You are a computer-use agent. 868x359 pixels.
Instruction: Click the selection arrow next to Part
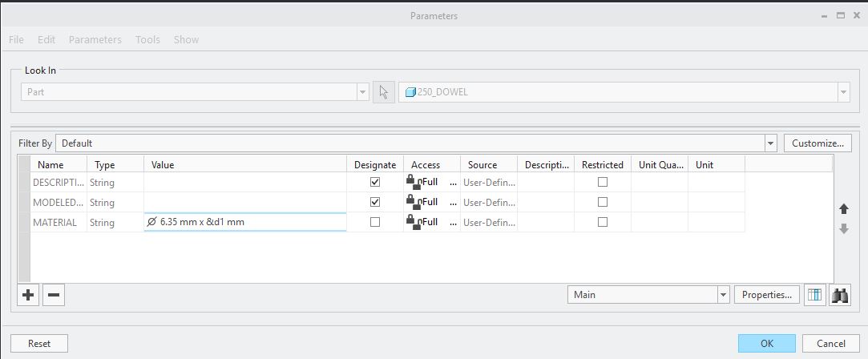coord(384,92)
